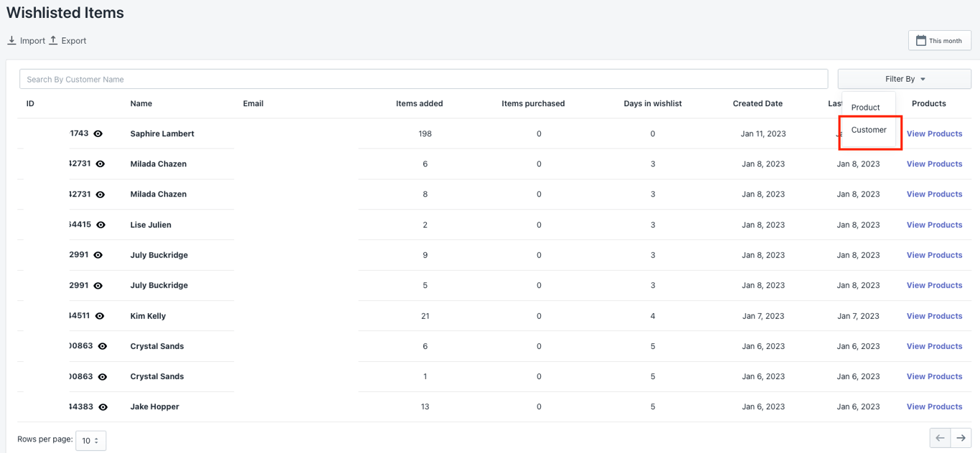Sort by Items added column header
Image resolution: width=980 pixels, height=453 pixels.
pyautogui.click(x=419, y=104)
